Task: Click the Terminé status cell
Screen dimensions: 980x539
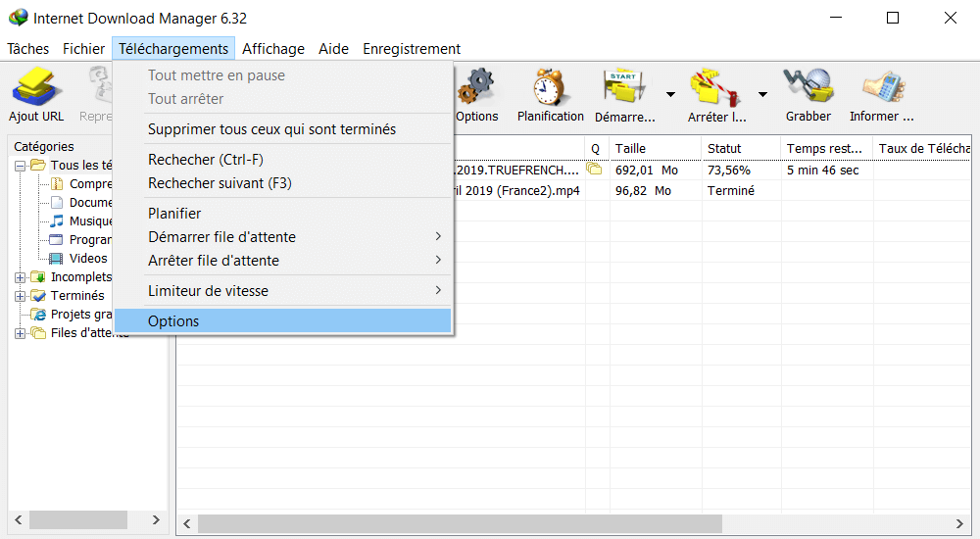Action: click(x=731, y=191)
